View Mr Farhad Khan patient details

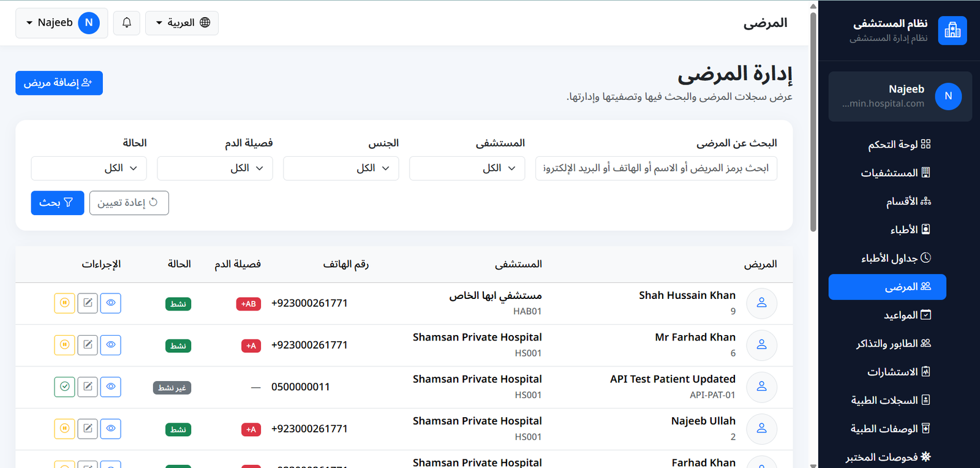tap(111, 345)
